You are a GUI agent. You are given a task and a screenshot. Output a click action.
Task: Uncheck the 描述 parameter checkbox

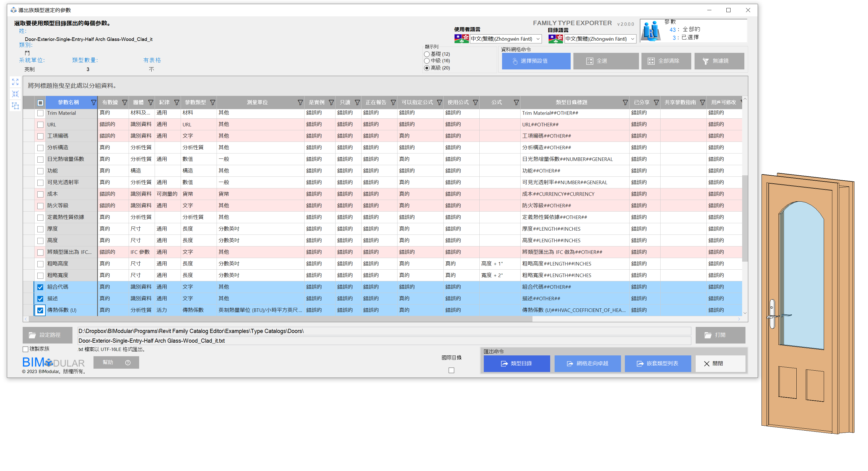pyautogui.click(x=40, y=298)
